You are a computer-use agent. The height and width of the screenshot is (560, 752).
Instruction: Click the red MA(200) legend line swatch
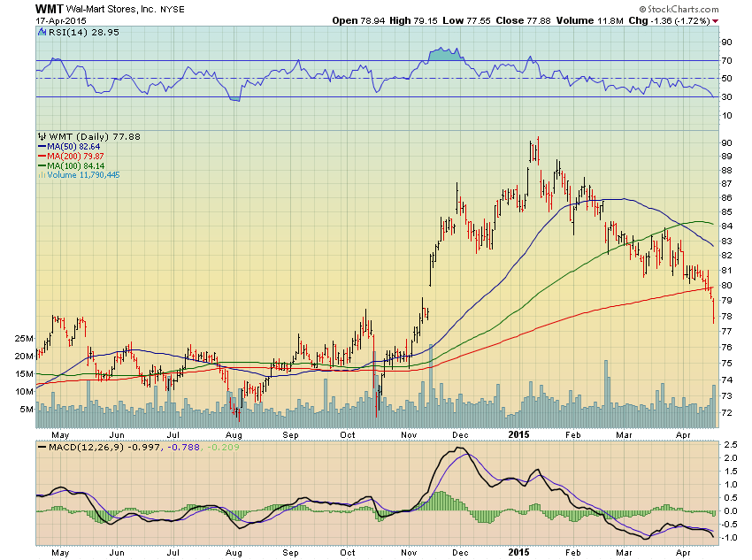coord(42,157)
